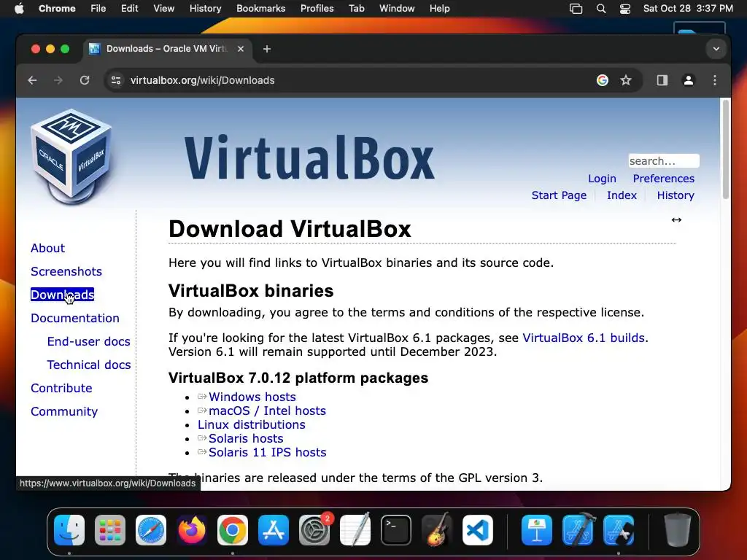The width and height of the screenshot is (747, 560).
Task: Download the macOS / Intel hosts package
Action: coord(267,411)
